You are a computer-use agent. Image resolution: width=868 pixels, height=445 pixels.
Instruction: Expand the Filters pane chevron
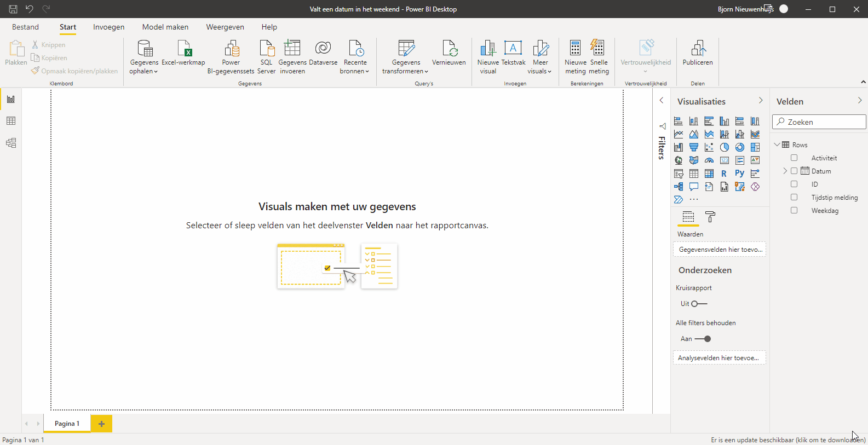[662, 100]
